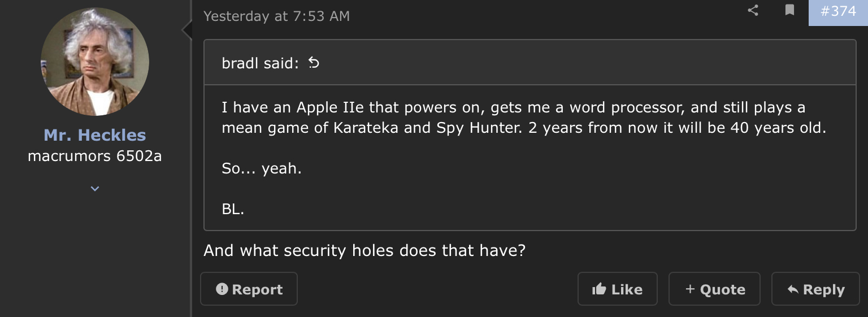868x317 pixels.
Task: Click the plus sign in the Quote button
Action: click(x=690, y=289)
